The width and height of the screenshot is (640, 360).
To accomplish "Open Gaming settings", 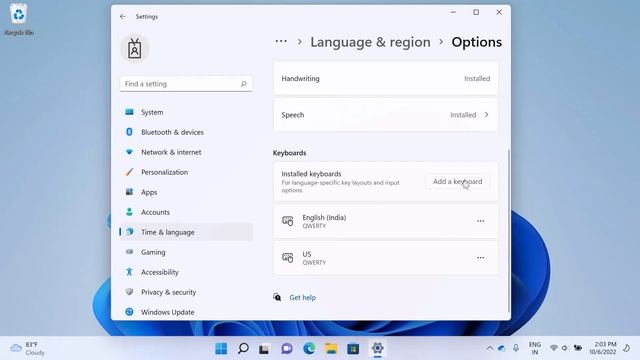I will pos(186,252).
